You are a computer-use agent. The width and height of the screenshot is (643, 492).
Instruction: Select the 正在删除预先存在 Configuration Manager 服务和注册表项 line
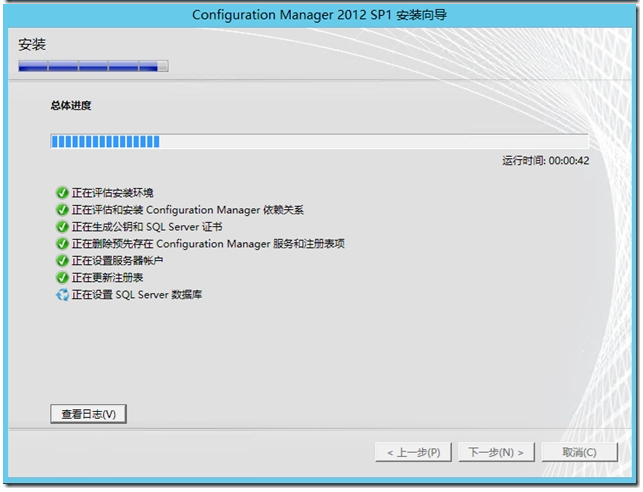208,244
